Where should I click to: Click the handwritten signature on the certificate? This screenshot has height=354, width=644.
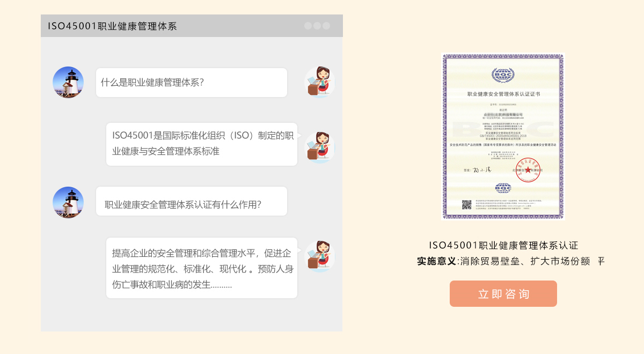click(481, 170)
